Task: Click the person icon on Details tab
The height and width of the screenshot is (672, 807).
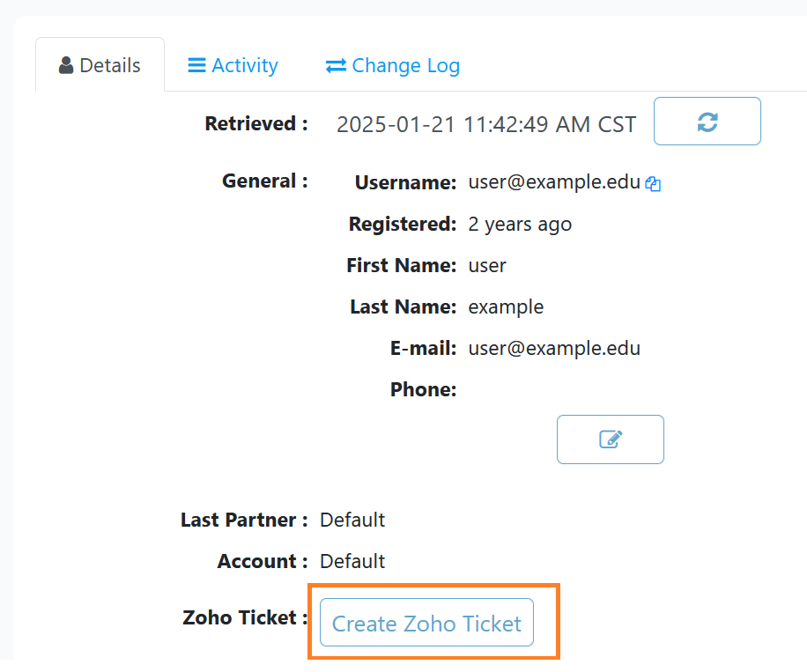Action: click(x=66, y=65)
